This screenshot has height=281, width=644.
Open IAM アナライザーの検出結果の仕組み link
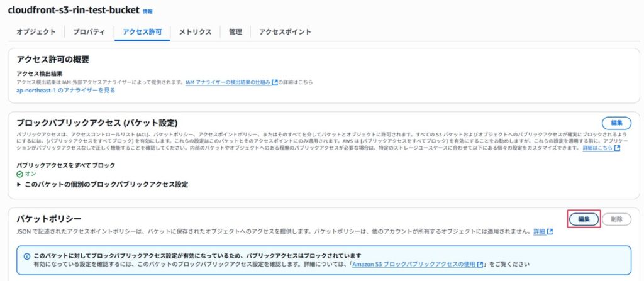(228, 82)
